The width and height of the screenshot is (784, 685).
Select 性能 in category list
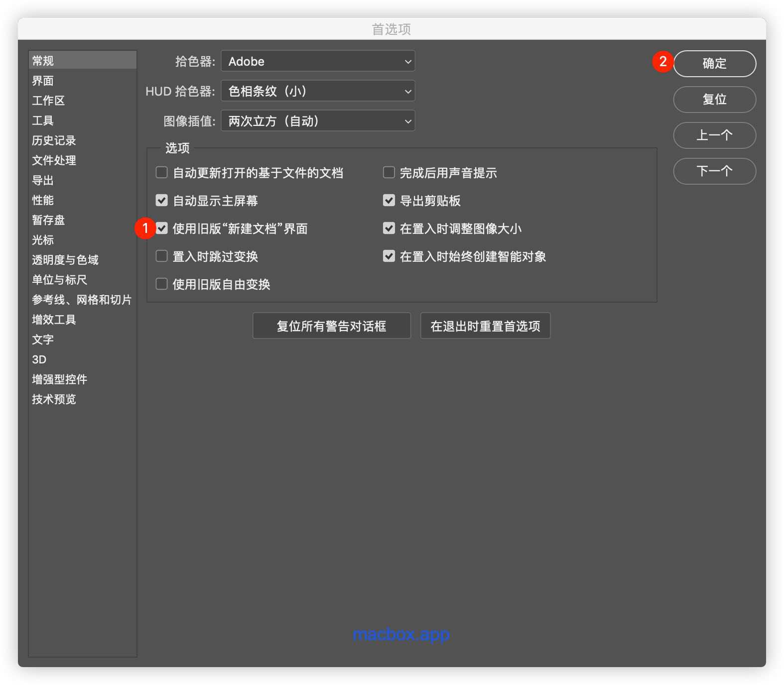coord(83,200)
